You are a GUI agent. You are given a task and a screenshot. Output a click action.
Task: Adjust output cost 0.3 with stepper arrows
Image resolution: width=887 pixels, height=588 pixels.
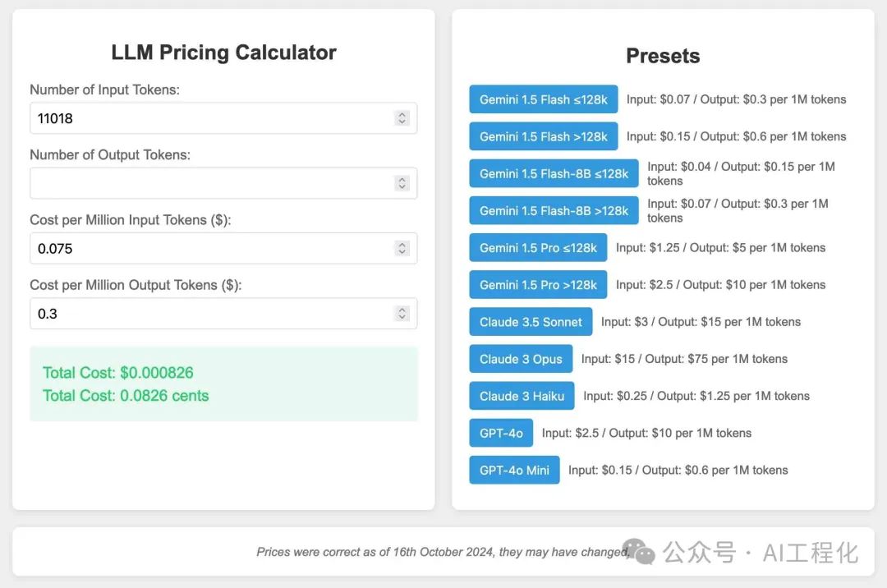point(402,313)
